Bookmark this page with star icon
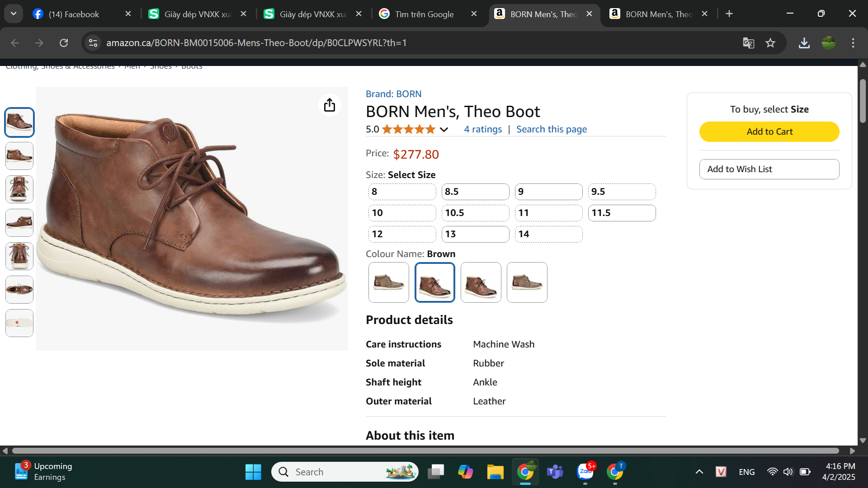The image size is (868, 488). pyautogui.click(x=770, y=43)
